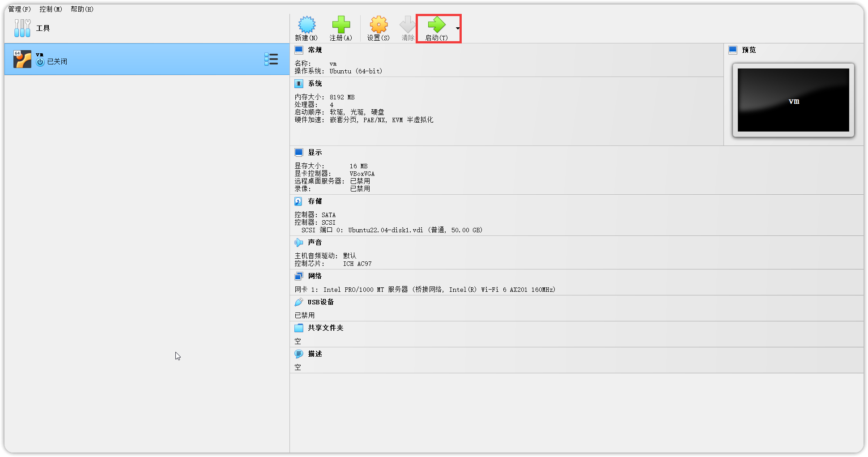Click the Tools (工具) screwdriver icon
Image resolution: width=868 pixels, height=457 pixels.
(22, 28)
